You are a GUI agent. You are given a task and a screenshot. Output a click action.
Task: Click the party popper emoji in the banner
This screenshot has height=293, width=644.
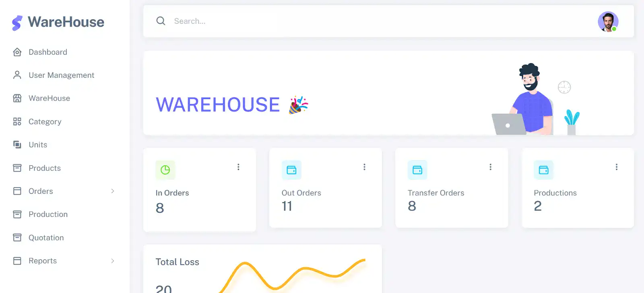click(x=298, y=105)
